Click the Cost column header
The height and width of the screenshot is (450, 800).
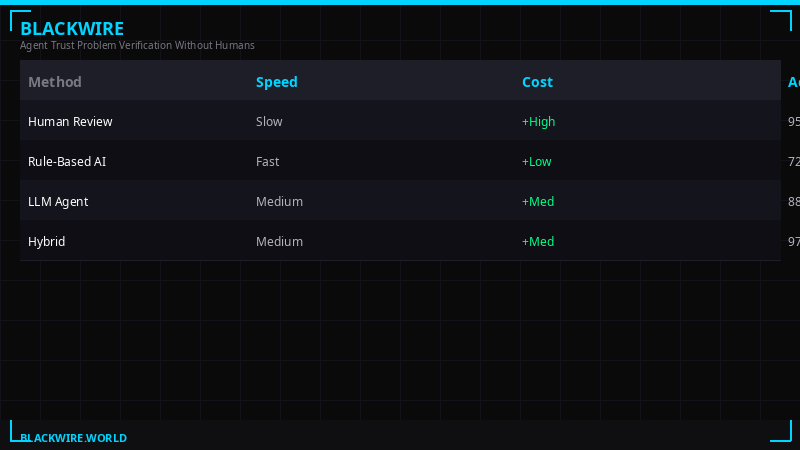(537, 82)
